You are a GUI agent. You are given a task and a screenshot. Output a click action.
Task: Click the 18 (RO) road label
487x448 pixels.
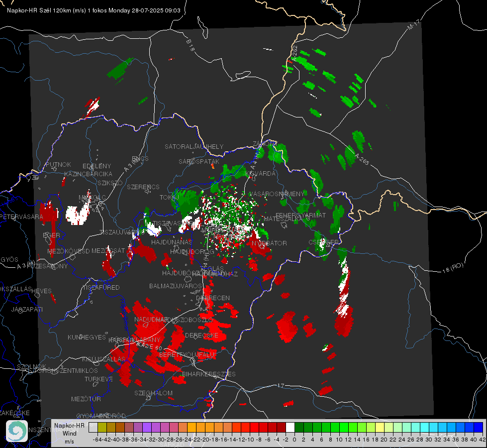pos(453,268)
